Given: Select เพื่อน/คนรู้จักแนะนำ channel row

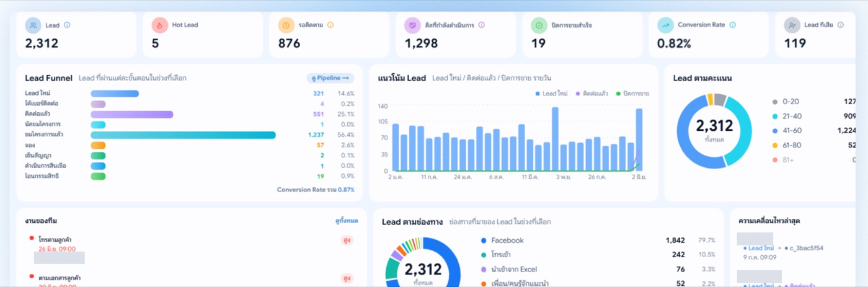Looking at the screenshot, I should [598, 283].
